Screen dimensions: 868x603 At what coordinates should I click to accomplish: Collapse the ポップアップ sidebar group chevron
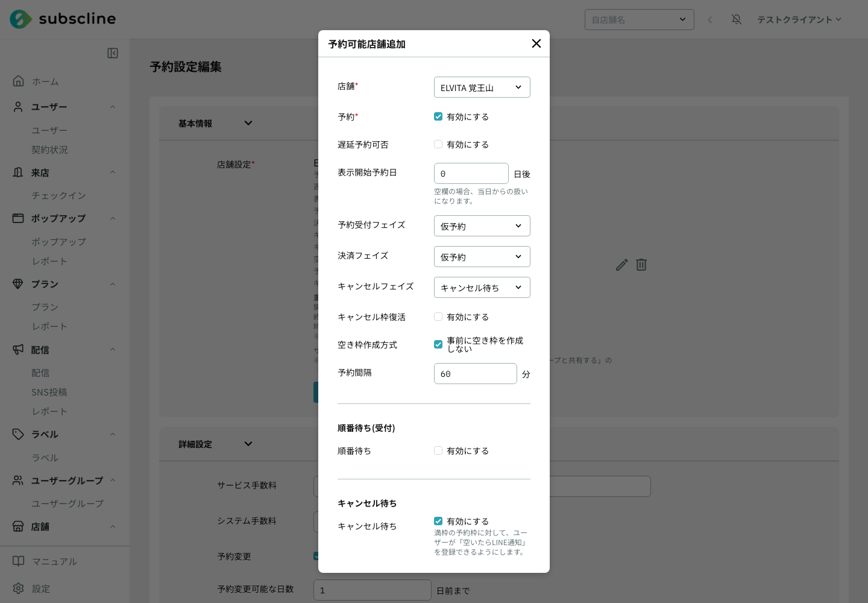[x=113, y=218]
